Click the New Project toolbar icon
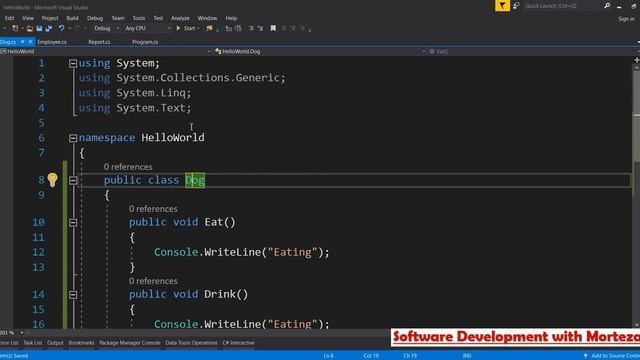Viewport: 640px width, 360px height. tap(15, 28)
